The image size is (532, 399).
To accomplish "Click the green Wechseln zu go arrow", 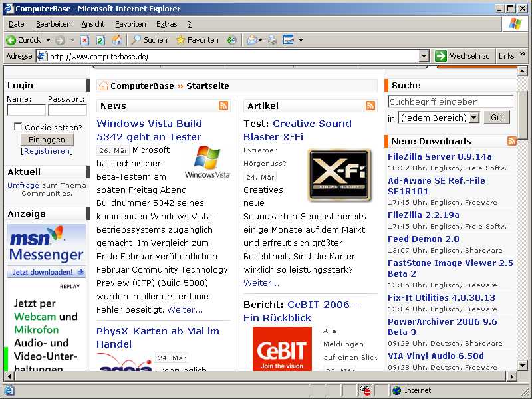I will [x=441, y=56].
